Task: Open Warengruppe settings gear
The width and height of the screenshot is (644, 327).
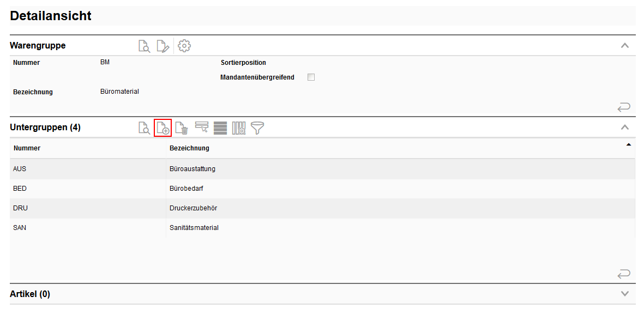Action: [184, 46]
